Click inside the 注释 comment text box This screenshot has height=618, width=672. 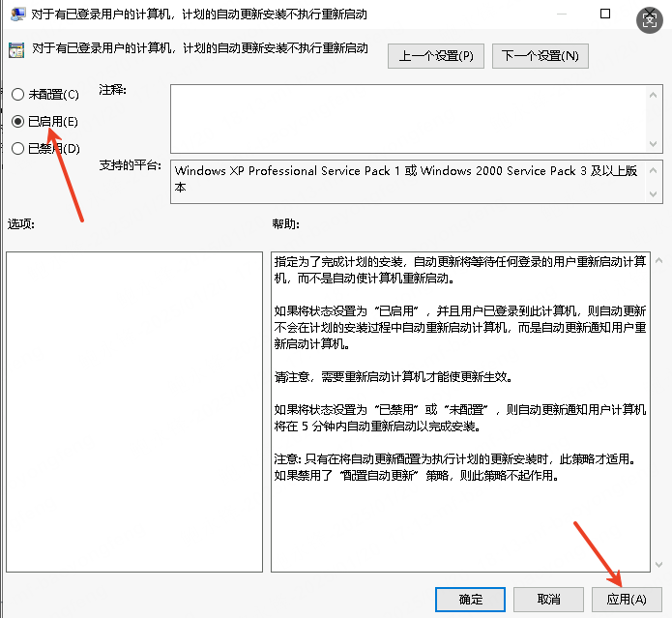[409, 119]
